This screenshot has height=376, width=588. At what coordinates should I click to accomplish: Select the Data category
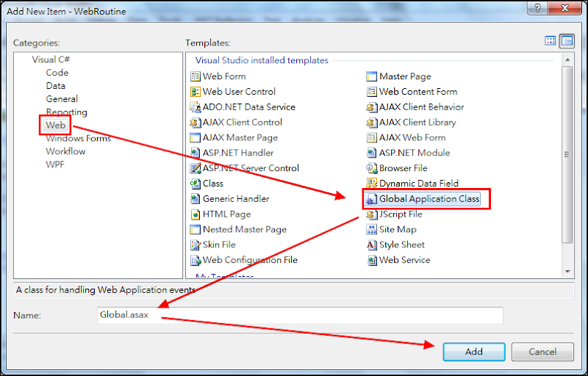(x=56, y=86)
